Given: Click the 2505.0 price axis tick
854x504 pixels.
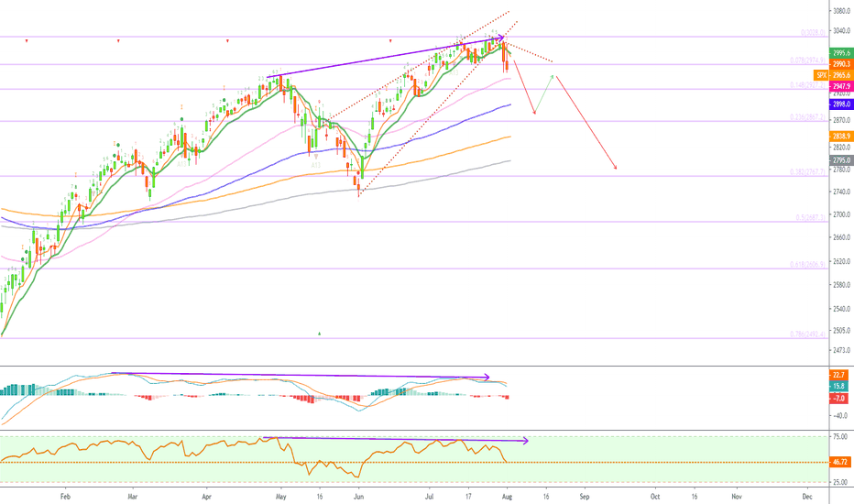Looking at the screenshot, I should [841, 331].
